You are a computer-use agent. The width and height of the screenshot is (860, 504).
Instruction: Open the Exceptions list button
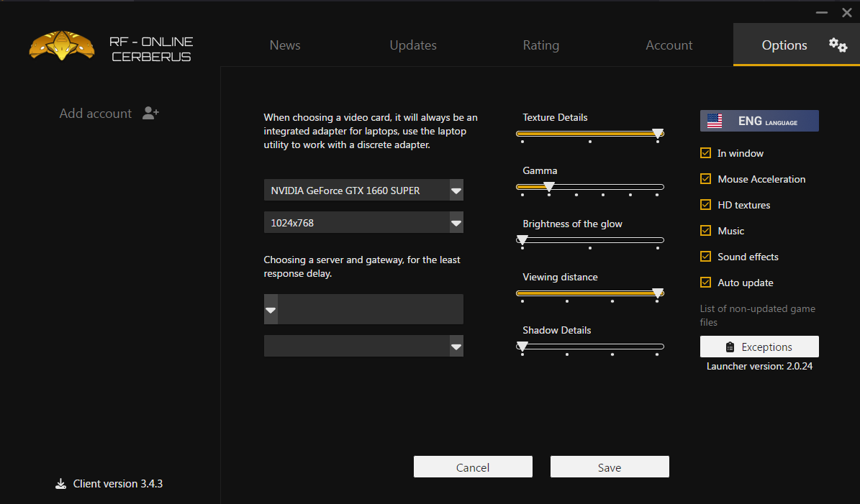pyautogui.click(x=759, y=347)
